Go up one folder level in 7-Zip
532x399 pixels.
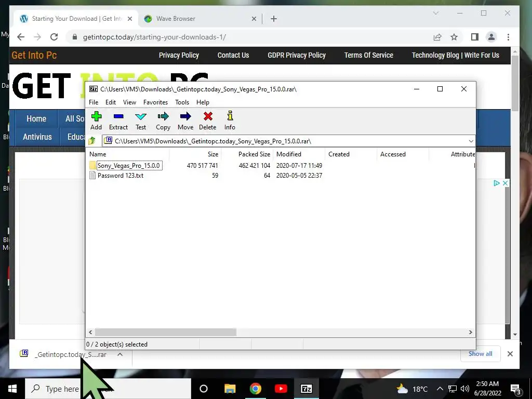point(91,141)
